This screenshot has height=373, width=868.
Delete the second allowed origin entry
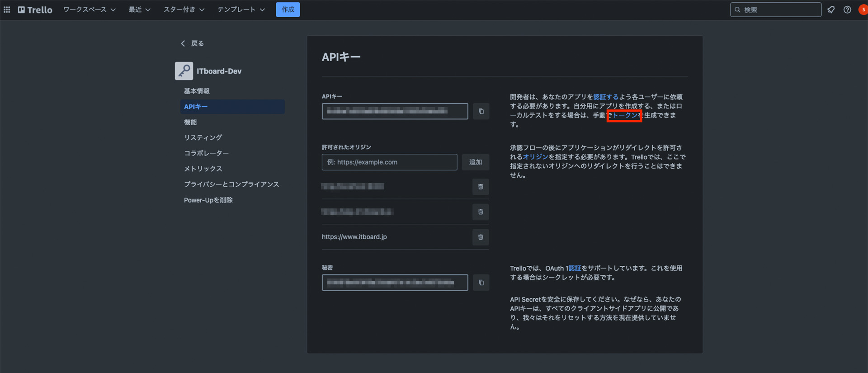[481, 212]
